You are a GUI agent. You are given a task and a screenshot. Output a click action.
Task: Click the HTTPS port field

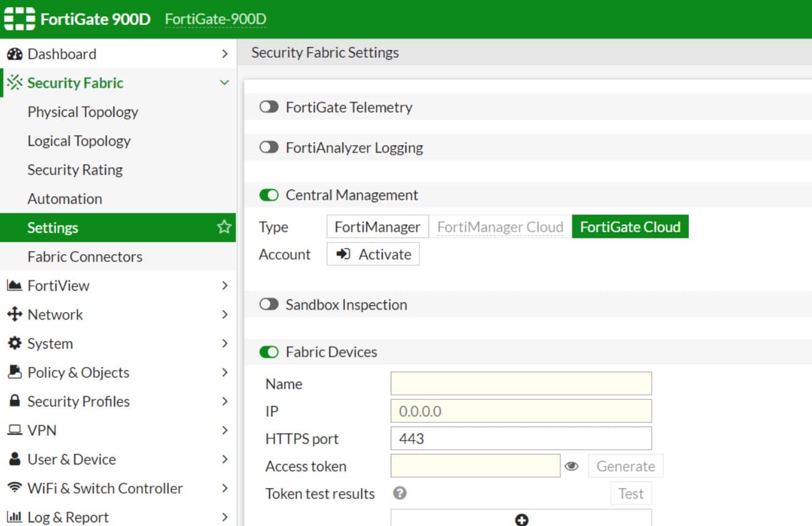[521, 438]
